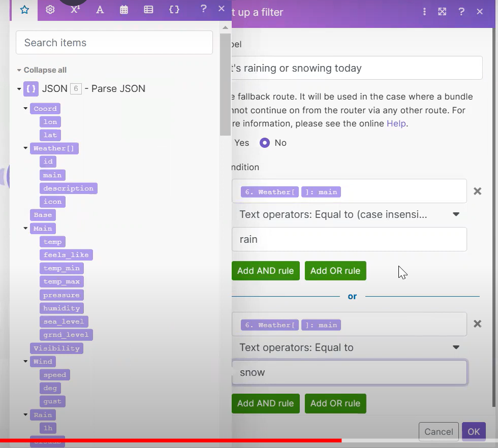
Task: Select the 1h item under Rain
Action: pyautogui.click(x=48, y=428)
